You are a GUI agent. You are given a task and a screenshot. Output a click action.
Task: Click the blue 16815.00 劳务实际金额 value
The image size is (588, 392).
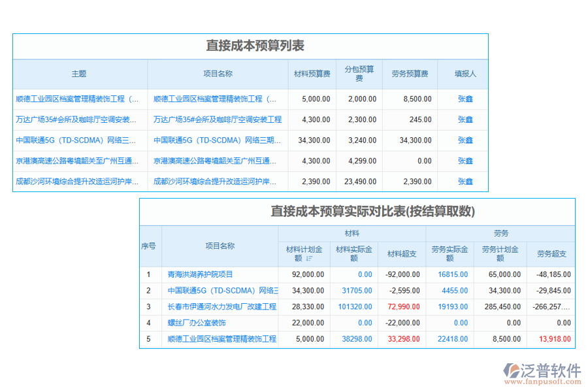[452, 274]
